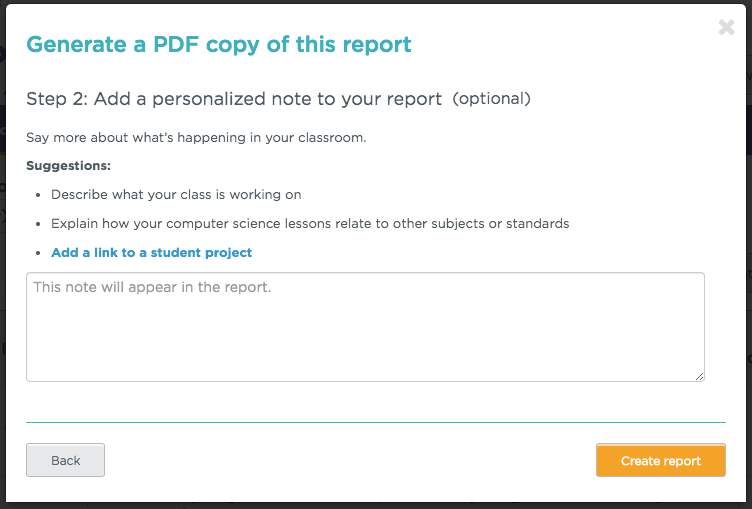Click the blank dialog space between Back and Create report
The height and width of the screenshot is (509, 752).
(x=350, y=460)
